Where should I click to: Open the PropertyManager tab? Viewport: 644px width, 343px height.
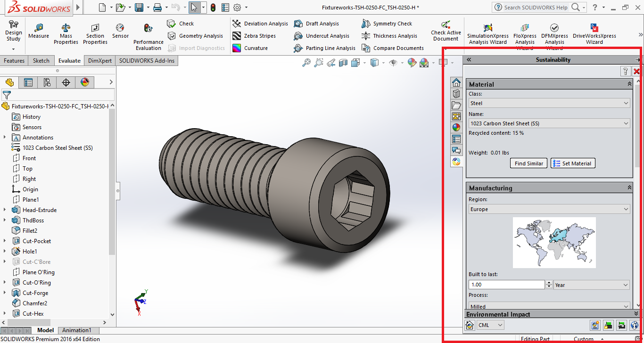tap(28, 82)
